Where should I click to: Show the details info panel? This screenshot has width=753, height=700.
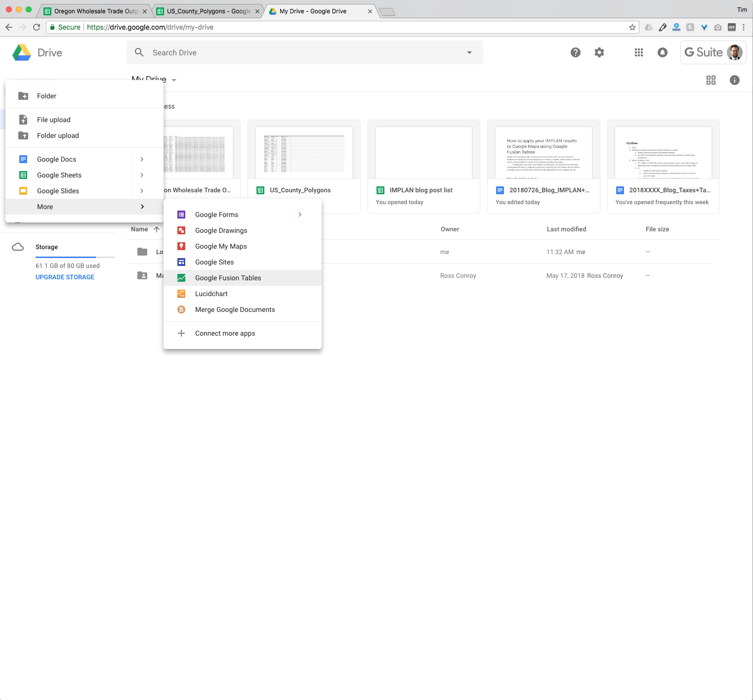click(735, 80)
